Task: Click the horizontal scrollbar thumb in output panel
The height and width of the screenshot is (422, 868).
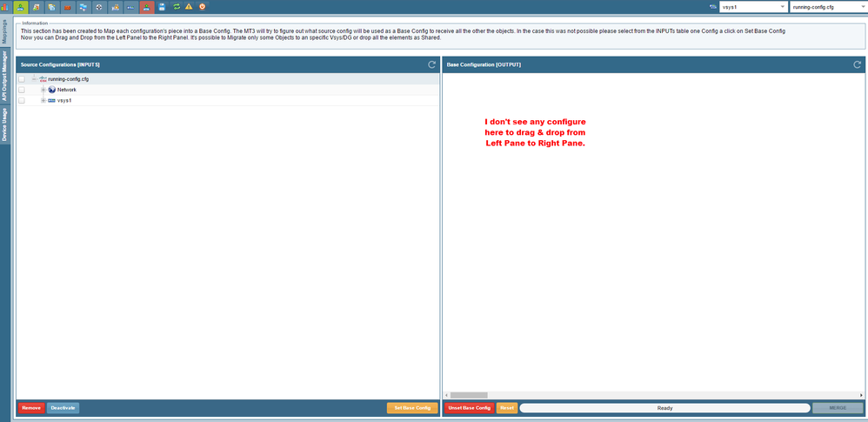Action: coord(469,395)
